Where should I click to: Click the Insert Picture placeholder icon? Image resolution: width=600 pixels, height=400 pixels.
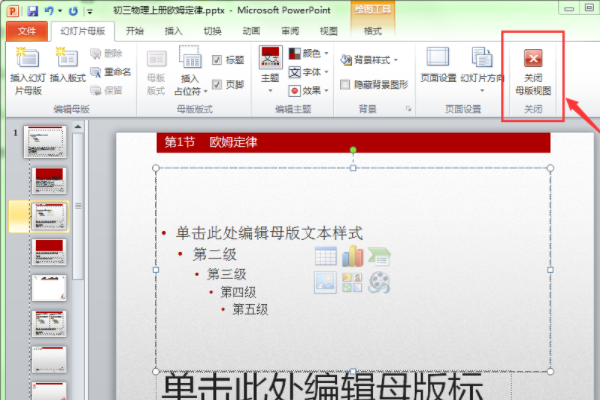(325, 282)
